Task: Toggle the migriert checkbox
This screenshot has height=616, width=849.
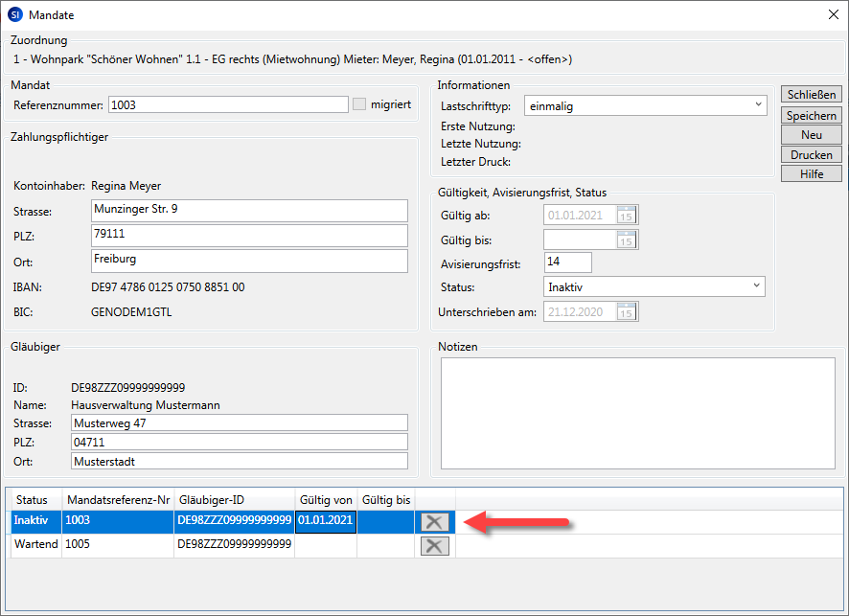Action: click(x=359, y=104)
